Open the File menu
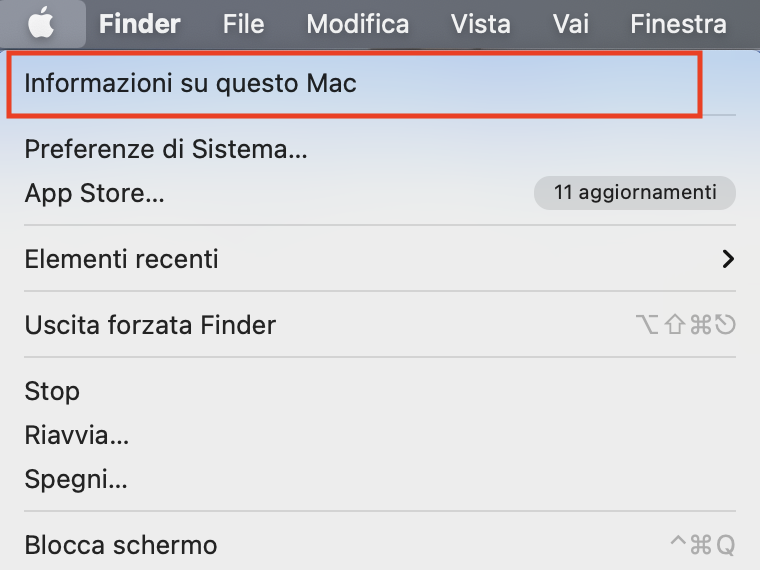This screenshot has width=760, height=570. coord(243,24)
